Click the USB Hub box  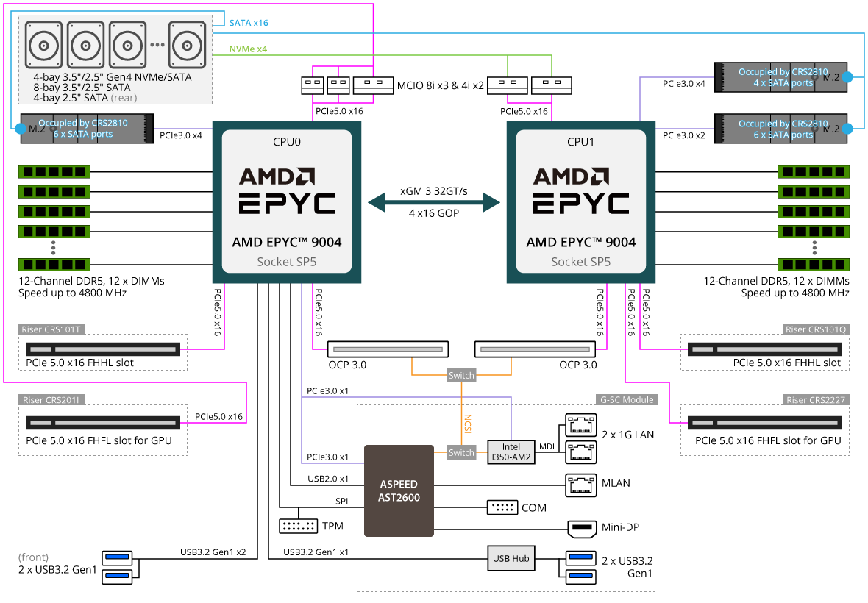511,559
